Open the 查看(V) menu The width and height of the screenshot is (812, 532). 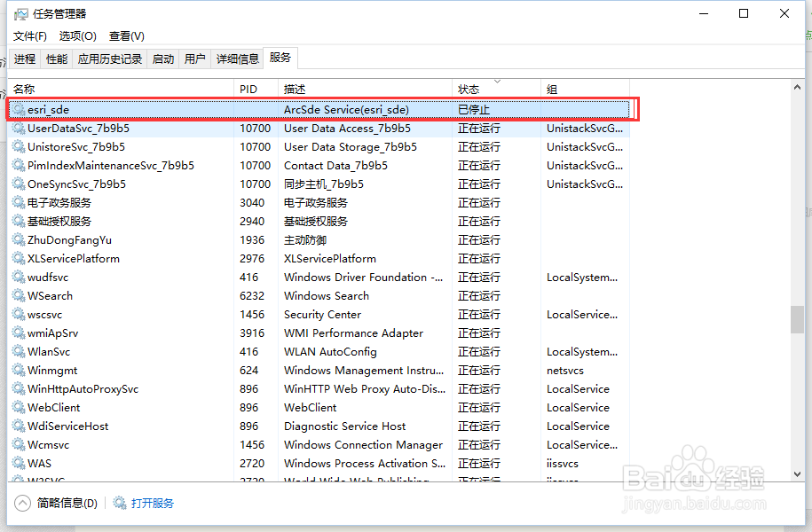point(125,35)
